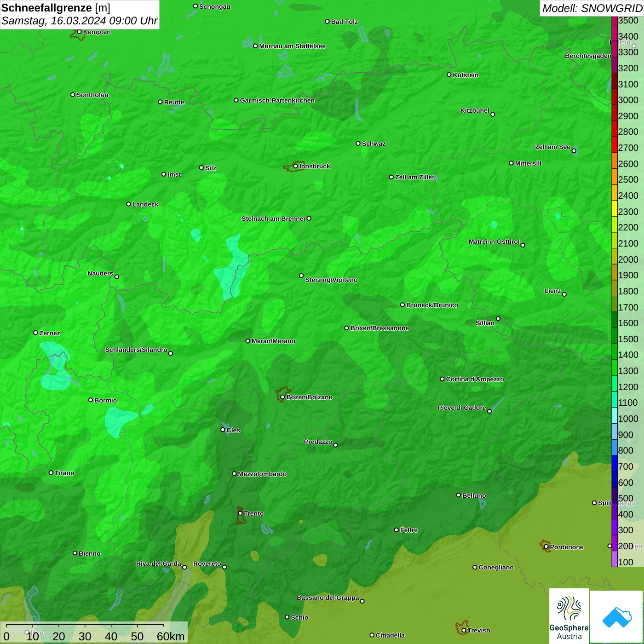Click the Sonthofen label
Image resolution: width=644 pixels, height=644 pixels.
click(x=92, y=95)
